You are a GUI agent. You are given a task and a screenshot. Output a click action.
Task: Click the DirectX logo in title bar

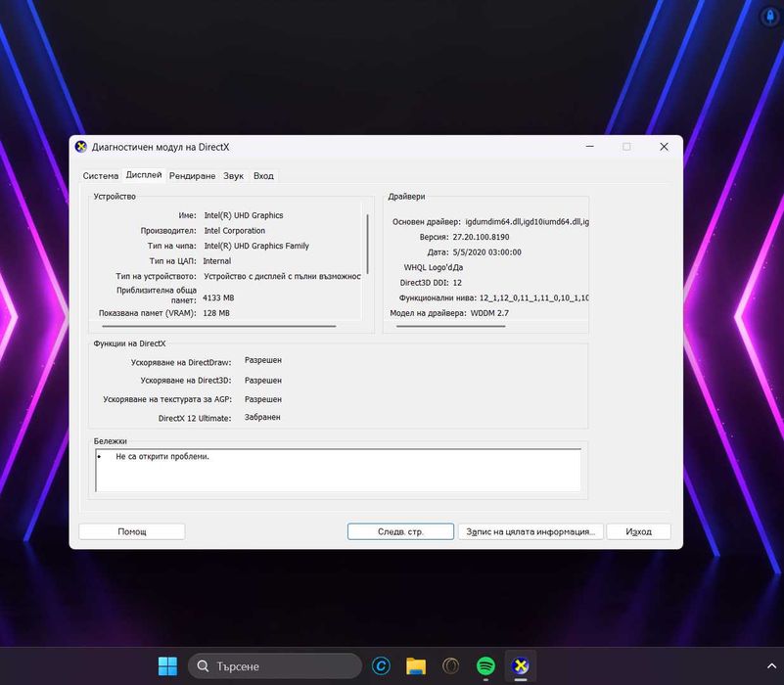pos(80,147)
